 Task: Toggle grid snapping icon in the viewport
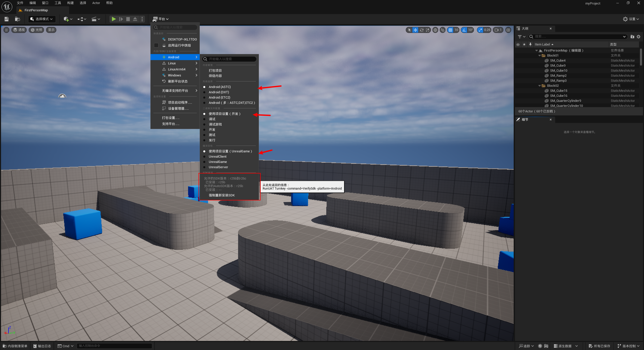click(x=450, y=30)
